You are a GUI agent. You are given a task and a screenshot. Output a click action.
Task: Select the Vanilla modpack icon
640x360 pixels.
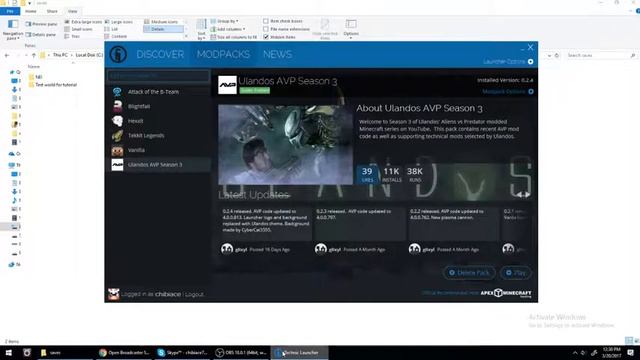tap(117, 150)
